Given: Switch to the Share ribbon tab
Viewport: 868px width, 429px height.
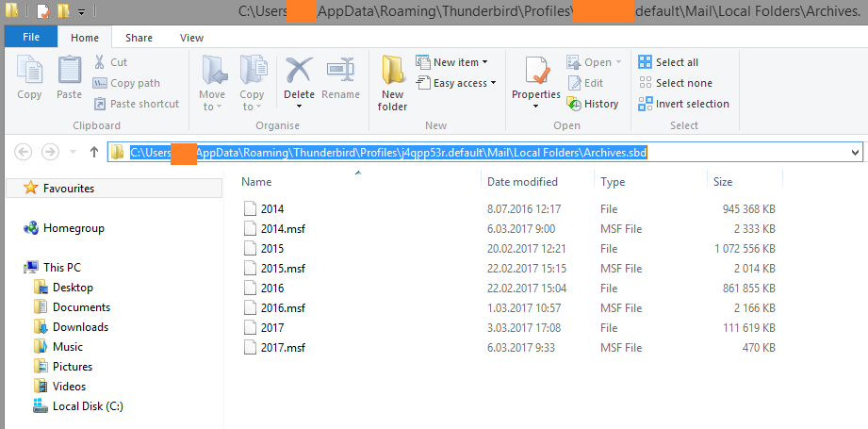Looking at the screenshot, I should (139, 38).
